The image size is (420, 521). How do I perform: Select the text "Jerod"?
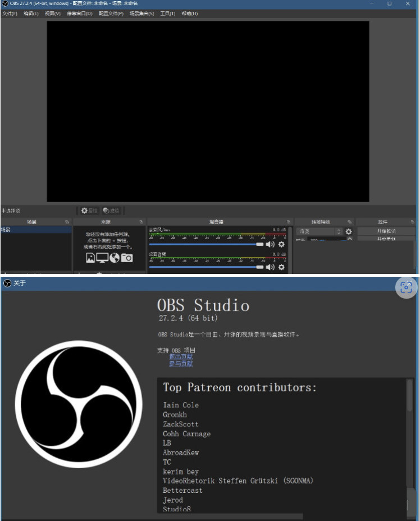(173, 500)
